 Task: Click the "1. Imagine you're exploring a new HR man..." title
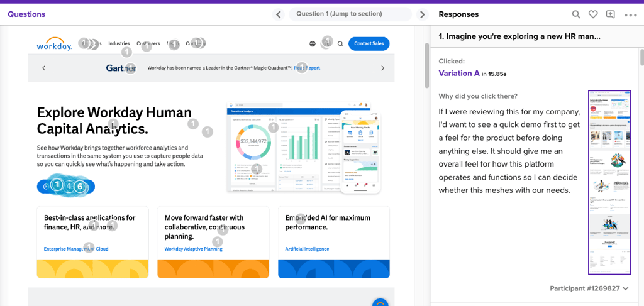coord(519,36)
